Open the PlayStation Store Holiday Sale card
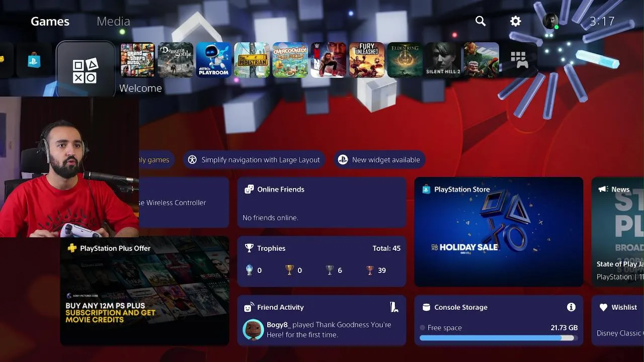The height and width of the screenshot is (362, 644). (x=499, y=232)
